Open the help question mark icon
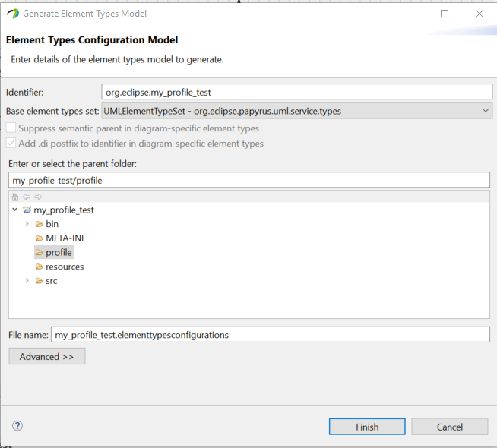The height and width of the screenshot is (448, 497). click(17, 426)
